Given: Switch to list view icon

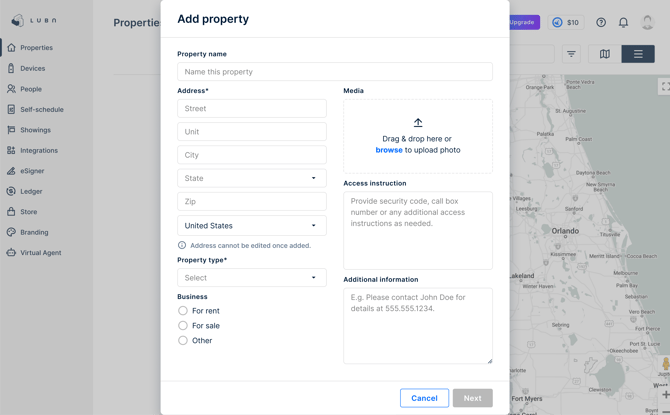Looking at the screenshot, I should [x=638, y=54].
